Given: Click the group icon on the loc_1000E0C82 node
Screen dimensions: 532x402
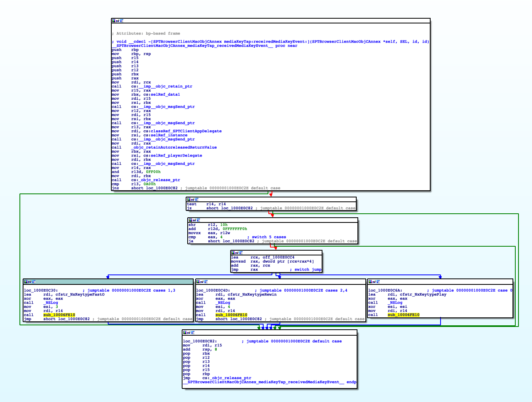Looking at the screenshot, I should pos(194,332).
